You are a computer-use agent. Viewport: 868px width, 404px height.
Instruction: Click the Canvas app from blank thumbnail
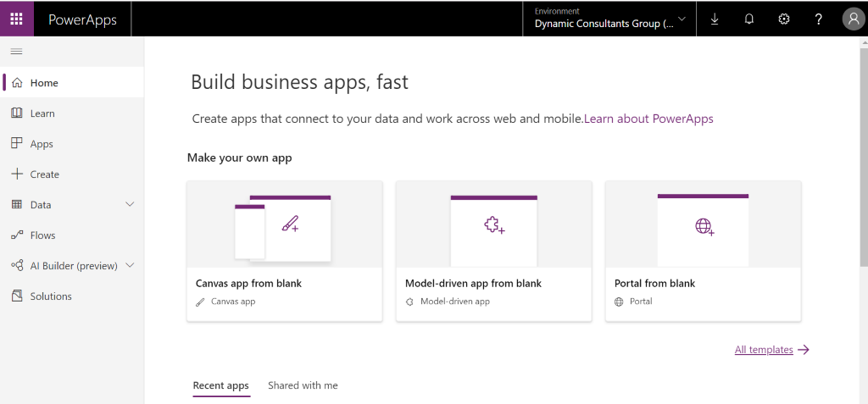click(x=285, y=224)
